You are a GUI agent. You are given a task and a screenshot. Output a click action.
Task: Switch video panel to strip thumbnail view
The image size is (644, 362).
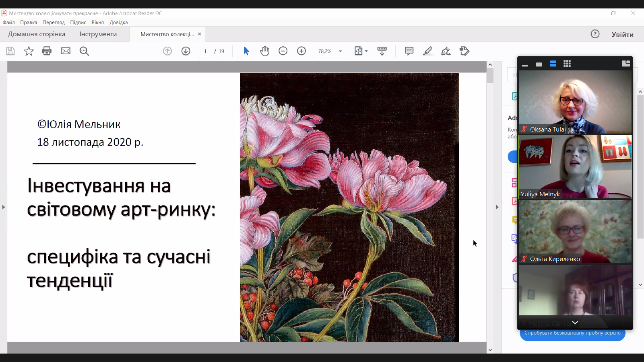(x=553, y=64)
